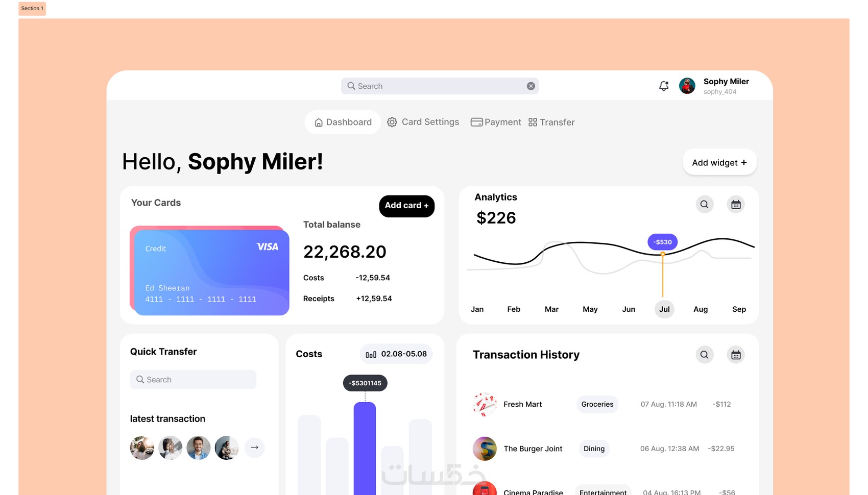Click the notification bell icon
The height and width of the screenshot is (495, 868).
pyautogui.click(x=664, y=86)
